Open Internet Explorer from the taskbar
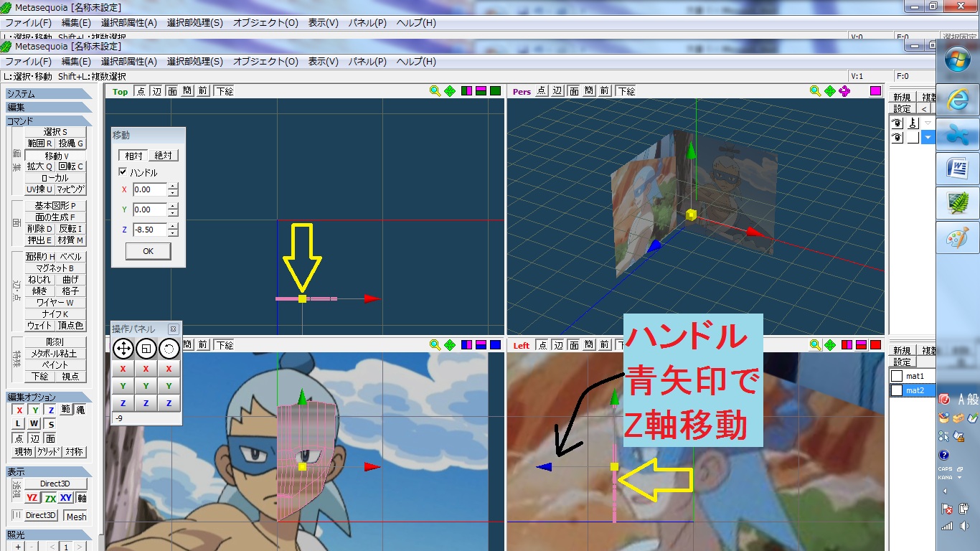This screenshot has width=980, height=551. 958,100
